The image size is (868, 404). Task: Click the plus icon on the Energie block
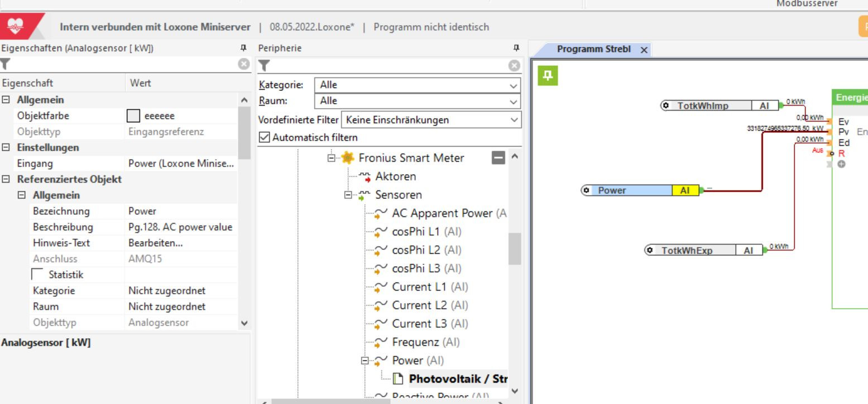(x=841, y=164)
